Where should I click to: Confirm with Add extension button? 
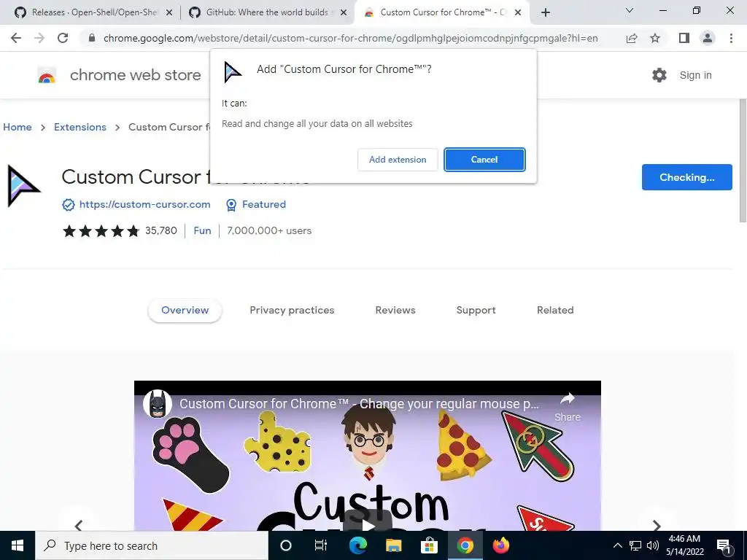pos(398,160)
